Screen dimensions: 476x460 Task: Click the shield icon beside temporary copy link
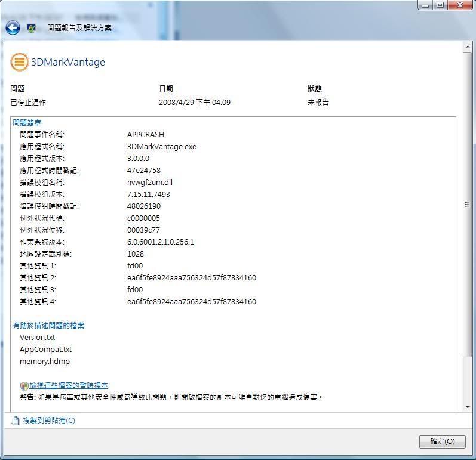[x=24, y=385]
